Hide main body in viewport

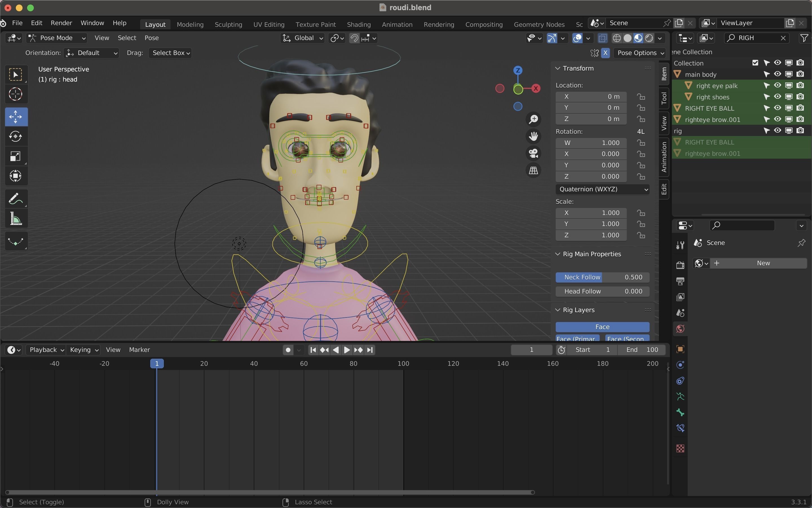[x=777, y=74]
